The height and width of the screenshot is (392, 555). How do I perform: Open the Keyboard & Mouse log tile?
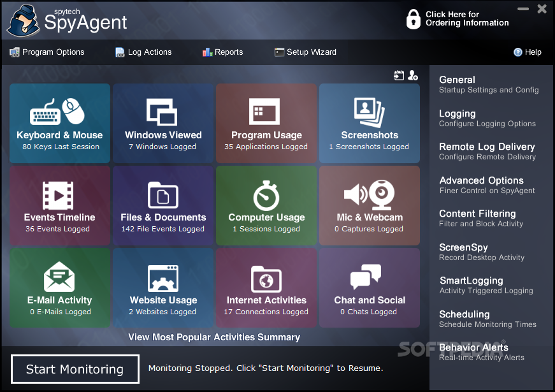[x=60, y=123]
